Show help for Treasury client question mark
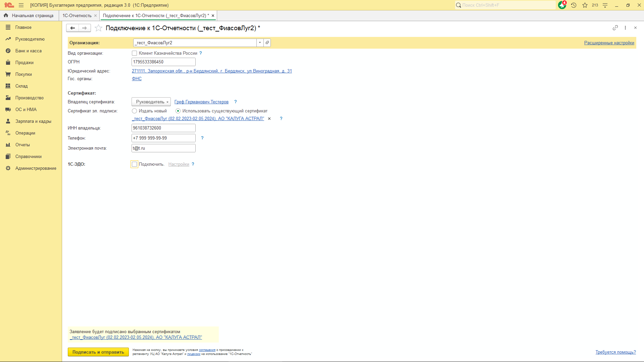This screenshot has height=362, width=644. 201,53
